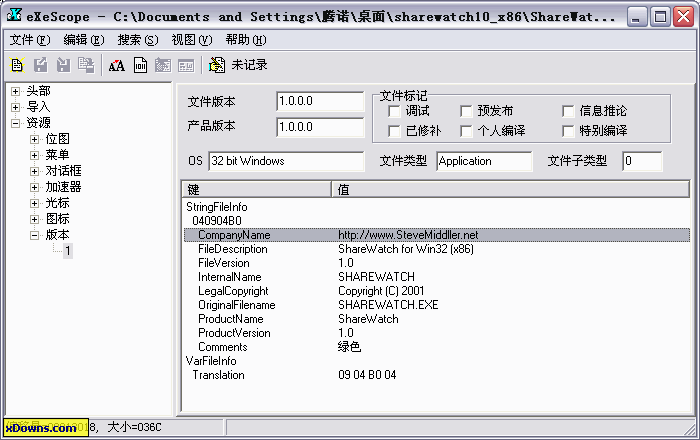Select the 对话框 tree label
This screenshot has width=700, height=440.
pyautogui.click(x=63, y=171)
